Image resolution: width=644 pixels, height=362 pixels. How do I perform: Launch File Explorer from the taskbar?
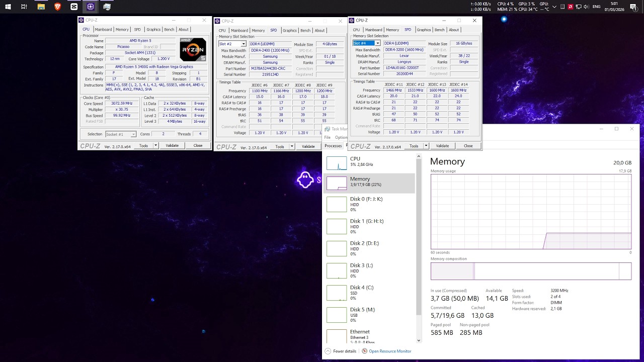click(x=41, y=7)
